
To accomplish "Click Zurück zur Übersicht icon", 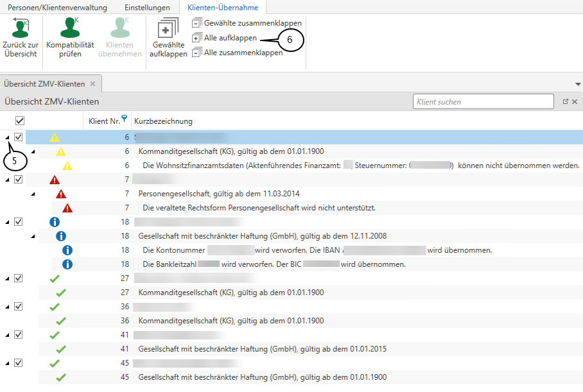I will 20,28.
